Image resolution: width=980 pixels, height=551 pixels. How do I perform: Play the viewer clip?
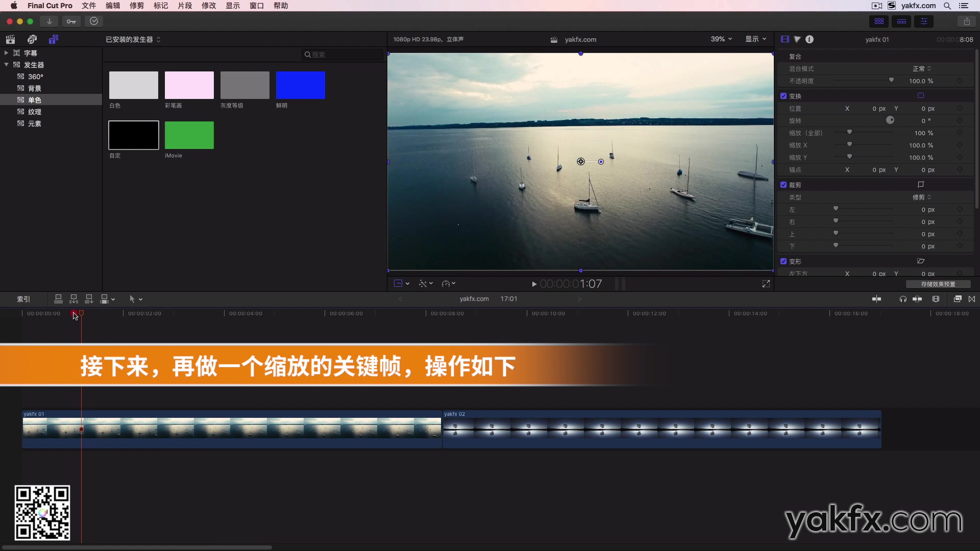click(534, 284)
